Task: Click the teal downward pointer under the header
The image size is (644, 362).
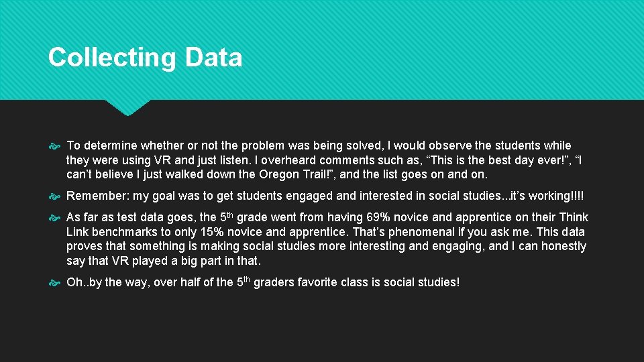Action: point(127,107)
